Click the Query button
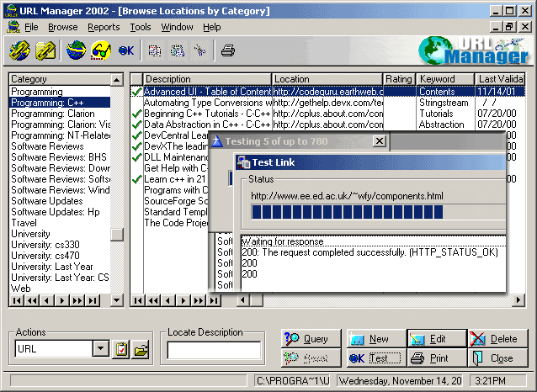Viewport: 537px width, 392px height. coord(311,339)
